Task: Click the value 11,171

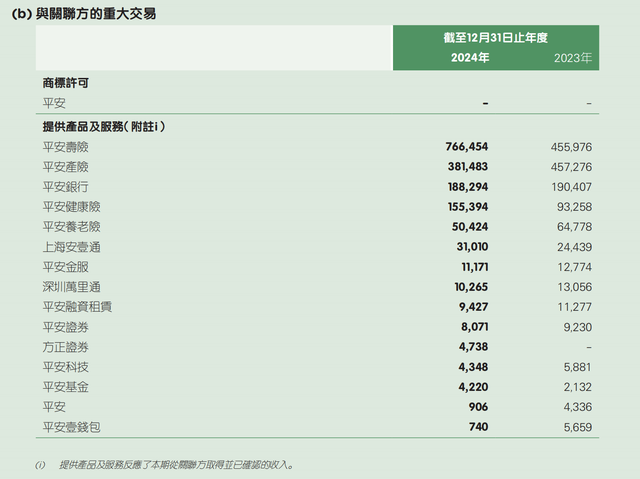Action: (475, 267)
